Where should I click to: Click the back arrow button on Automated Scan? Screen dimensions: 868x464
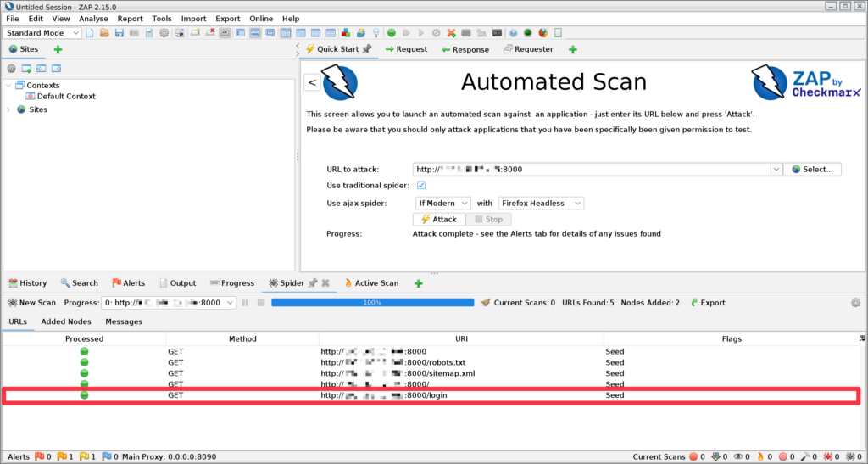coord(312,82)
